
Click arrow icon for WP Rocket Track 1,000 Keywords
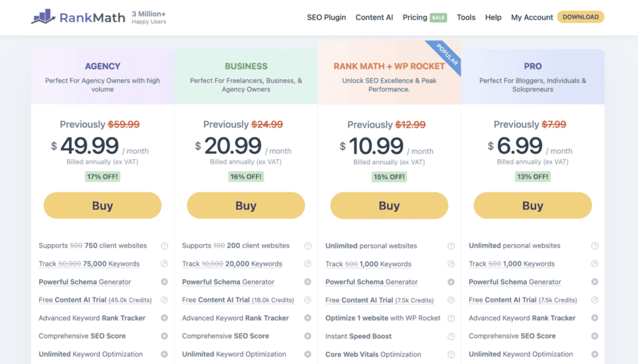pos(451,264)
